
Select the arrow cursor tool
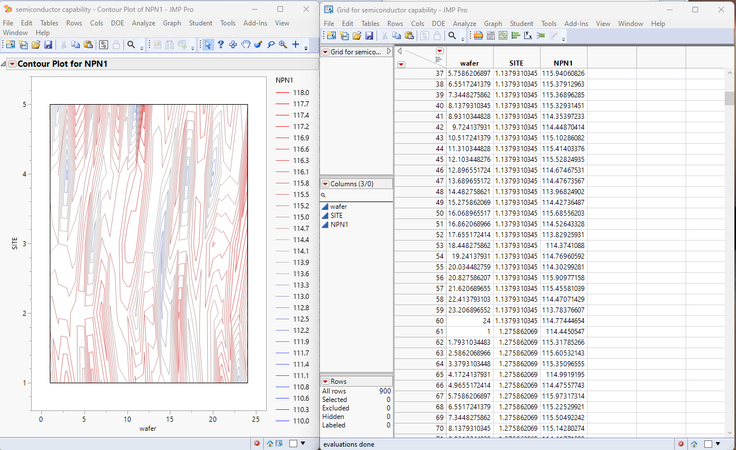pyautogui.click(x=207, y=45)
